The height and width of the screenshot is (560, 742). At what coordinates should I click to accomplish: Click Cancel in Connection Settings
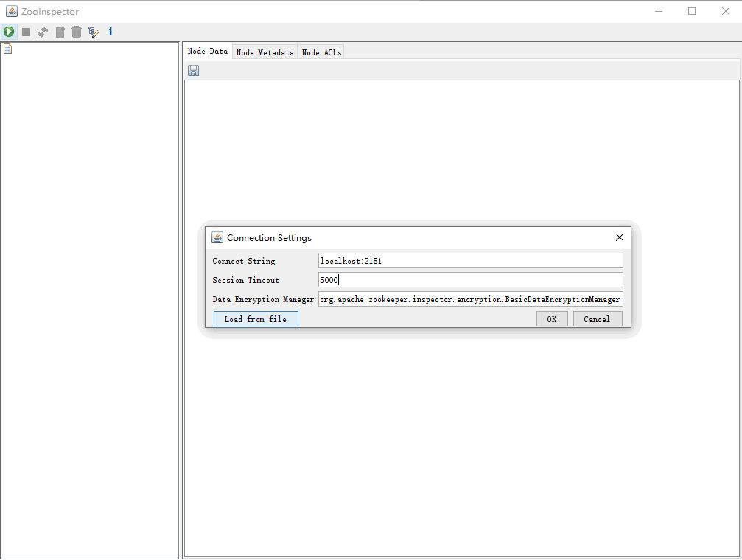coord(597,319)
